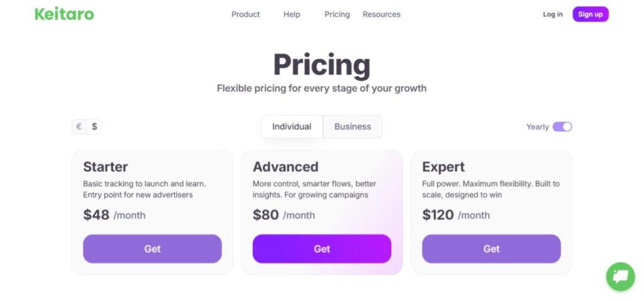
Task: Get the Advanced plan
Action: coord(321,249)
